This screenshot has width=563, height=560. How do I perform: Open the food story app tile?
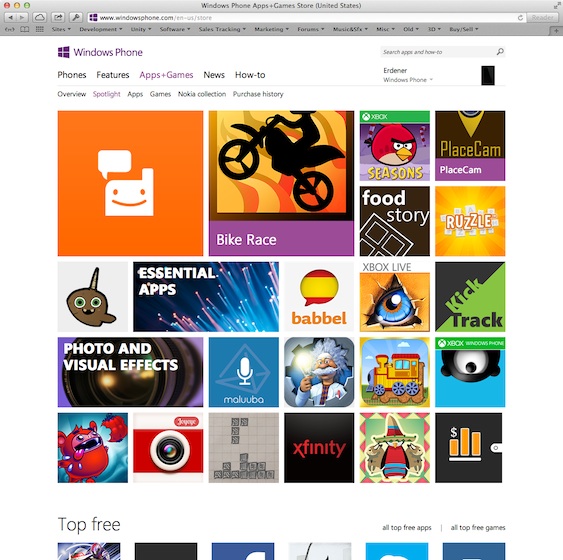pos(395,221)
